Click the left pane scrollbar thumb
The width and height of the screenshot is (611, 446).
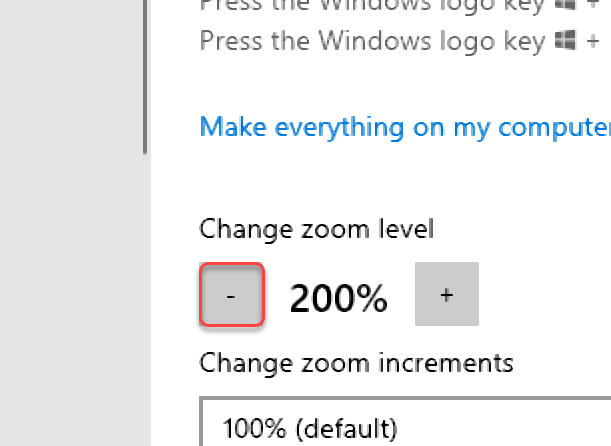145,77
